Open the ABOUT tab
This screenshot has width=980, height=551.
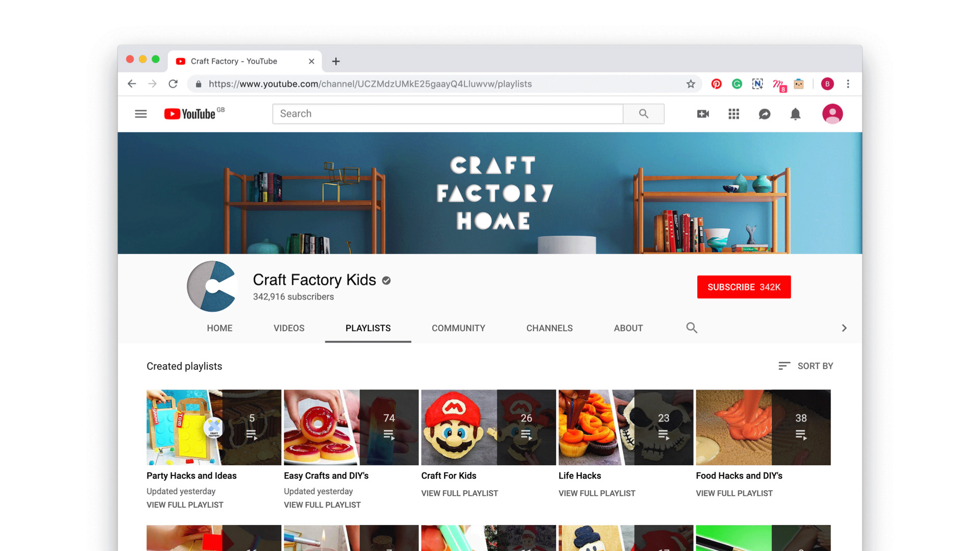tap(628, 328)
